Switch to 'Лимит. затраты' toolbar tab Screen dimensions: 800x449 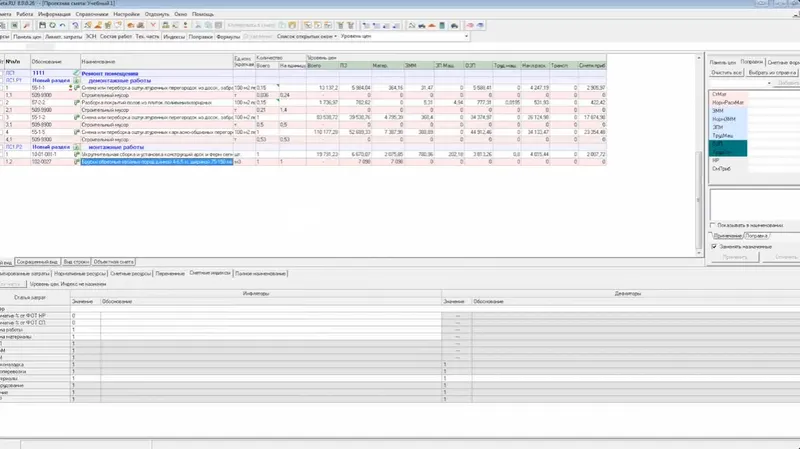pyautogui.click(x=63, y=37)
